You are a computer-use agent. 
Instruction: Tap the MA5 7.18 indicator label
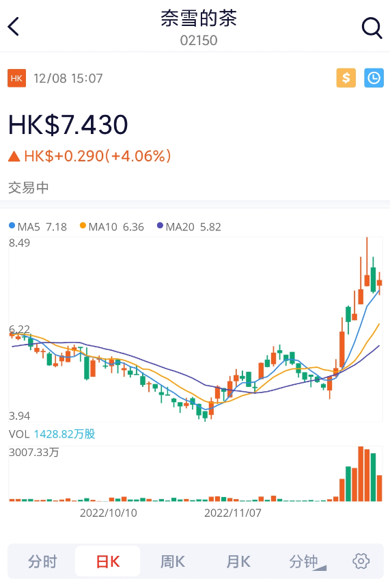[38, 227]
